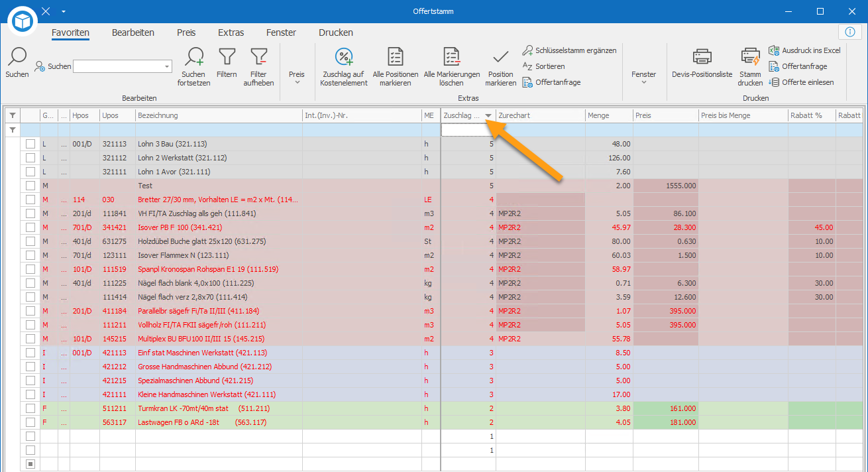Click the Filtern funnel icon

[227, 57]
